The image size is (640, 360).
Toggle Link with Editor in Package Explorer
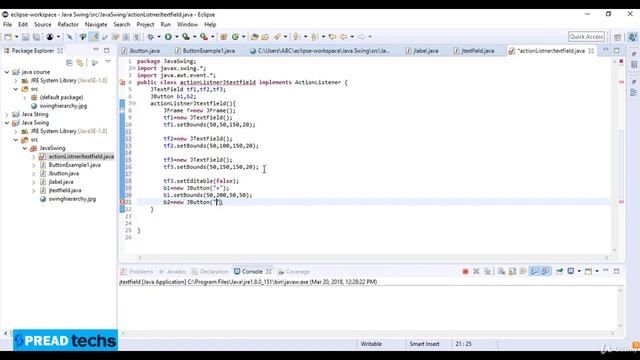[80, 63]
